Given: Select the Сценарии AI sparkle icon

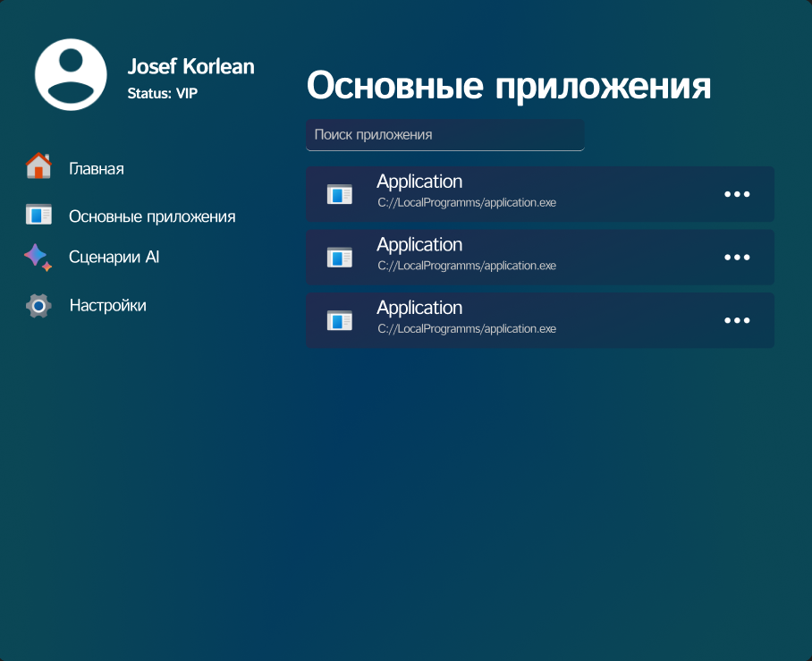Looking at the screenshot, I should pos(38,257).
